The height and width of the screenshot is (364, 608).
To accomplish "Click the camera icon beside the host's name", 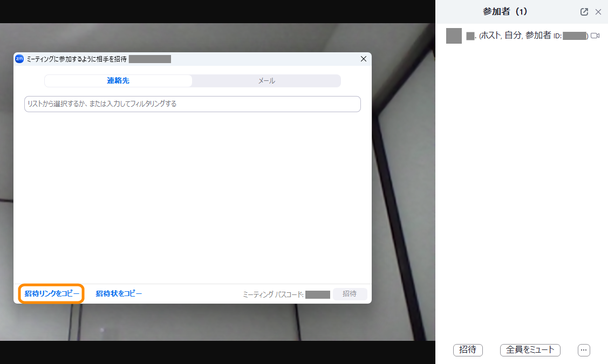I will [595, 36].
